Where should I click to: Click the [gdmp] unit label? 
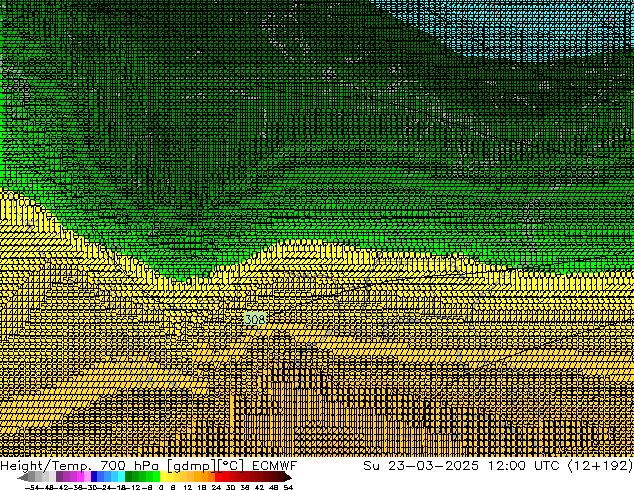pyautogui.click(x=187, y=466)
